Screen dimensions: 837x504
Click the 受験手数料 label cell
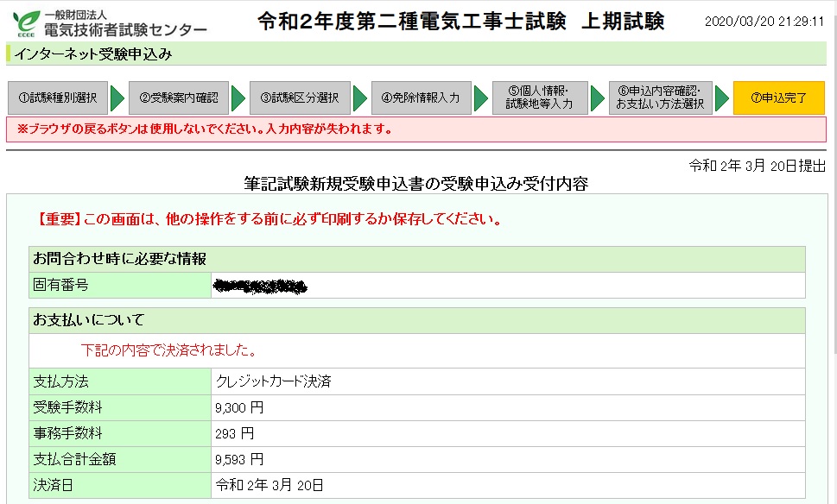(120, 407)
